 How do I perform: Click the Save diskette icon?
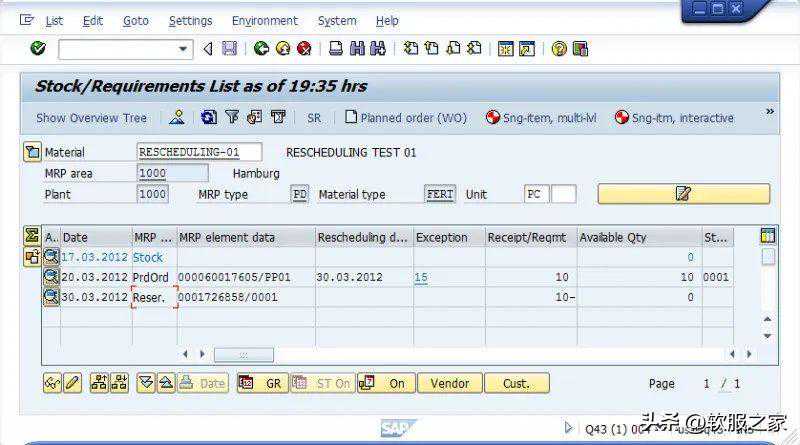[230, 48]
